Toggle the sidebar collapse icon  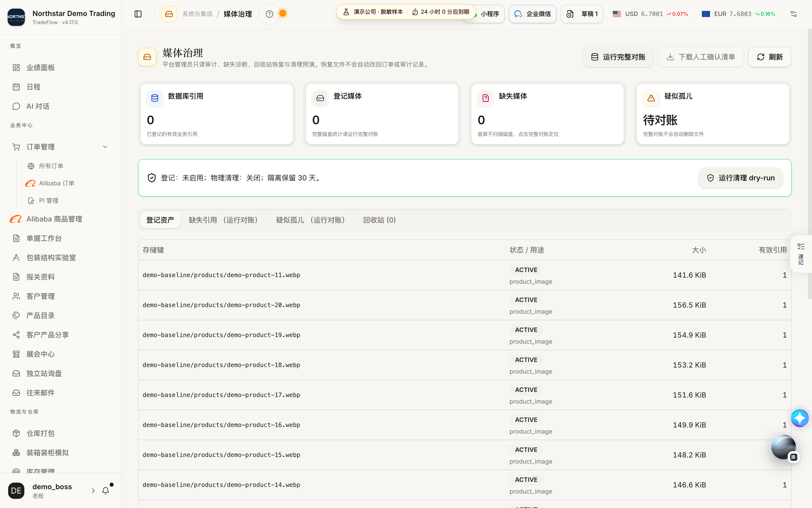pyautogui.click(x=138, y=14)
